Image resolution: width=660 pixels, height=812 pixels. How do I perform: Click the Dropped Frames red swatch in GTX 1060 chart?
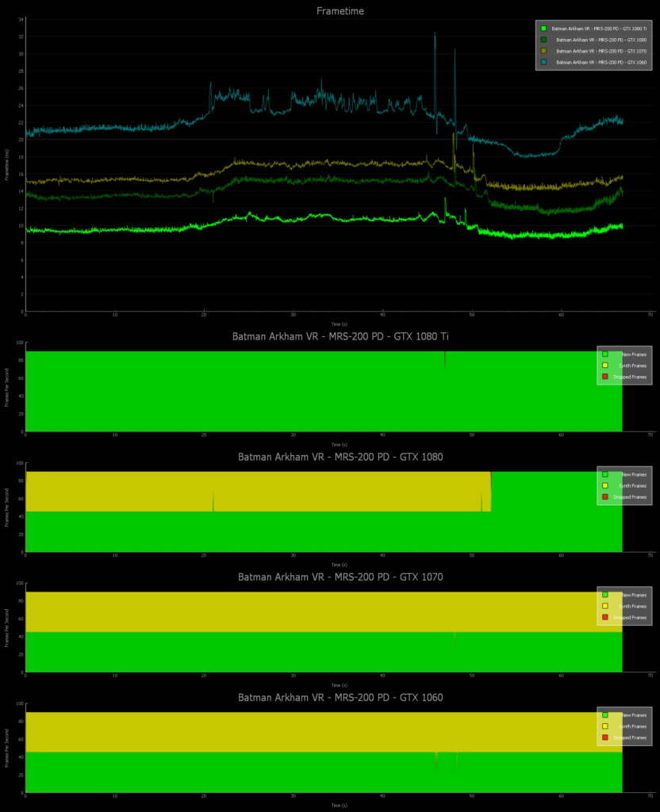pos(604,737)
